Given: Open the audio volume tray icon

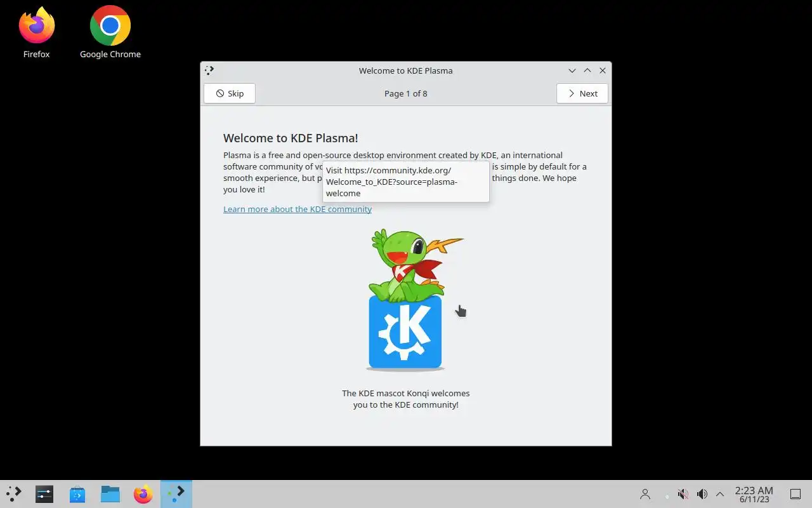Looking at the screenshot, I should 702,494.
